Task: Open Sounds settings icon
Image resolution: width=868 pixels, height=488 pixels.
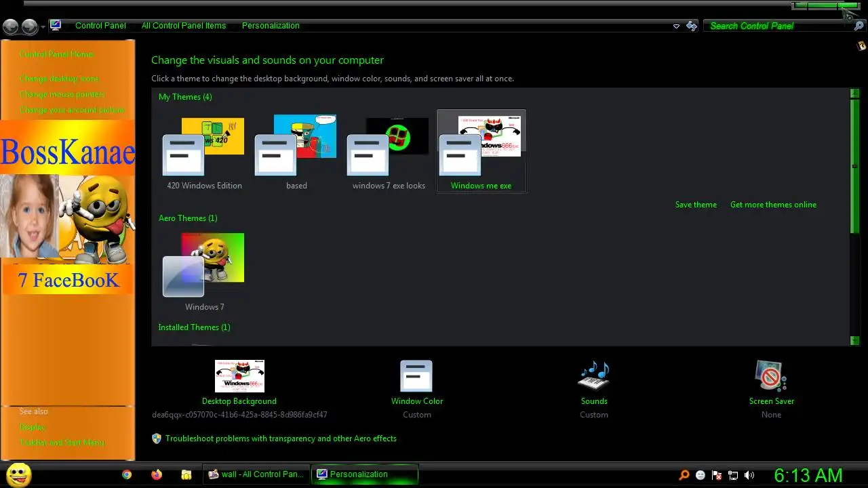Action: pyautogui.click(x=594, y=376)
